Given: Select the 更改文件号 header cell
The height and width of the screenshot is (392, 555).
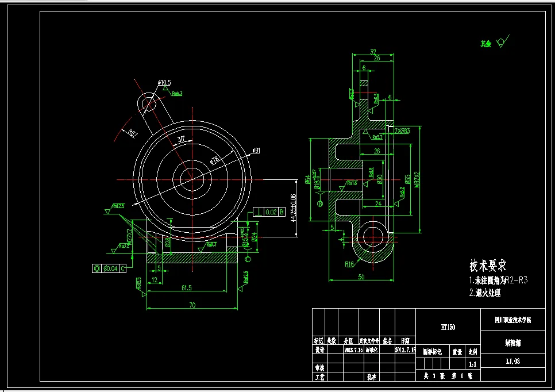Looking at the screenshot, I should click(369, 341).
